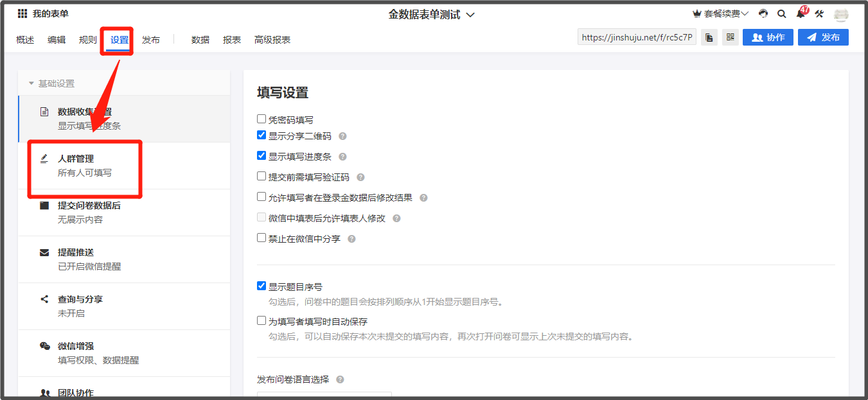Enable the 凭密码填写 checkbox
This screenshot has width=868, height=400.
[x=261, y=119]
